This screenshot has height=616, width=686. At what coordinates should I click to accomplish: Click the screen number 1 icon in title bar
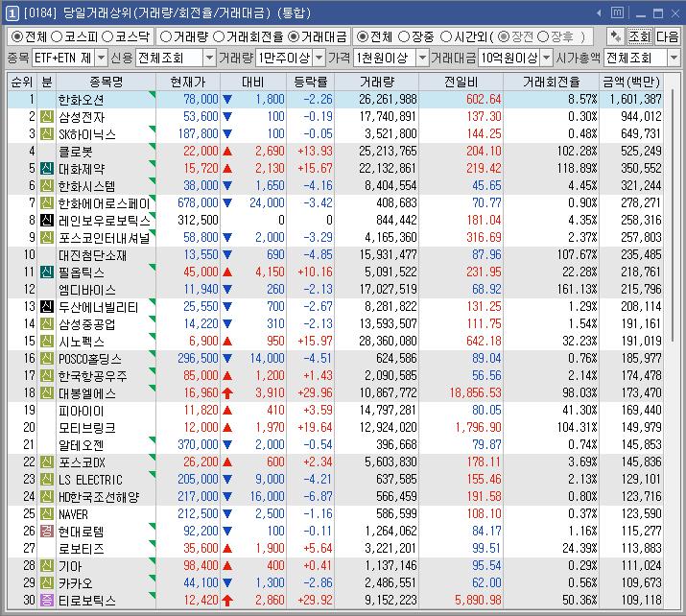point(12,13)
